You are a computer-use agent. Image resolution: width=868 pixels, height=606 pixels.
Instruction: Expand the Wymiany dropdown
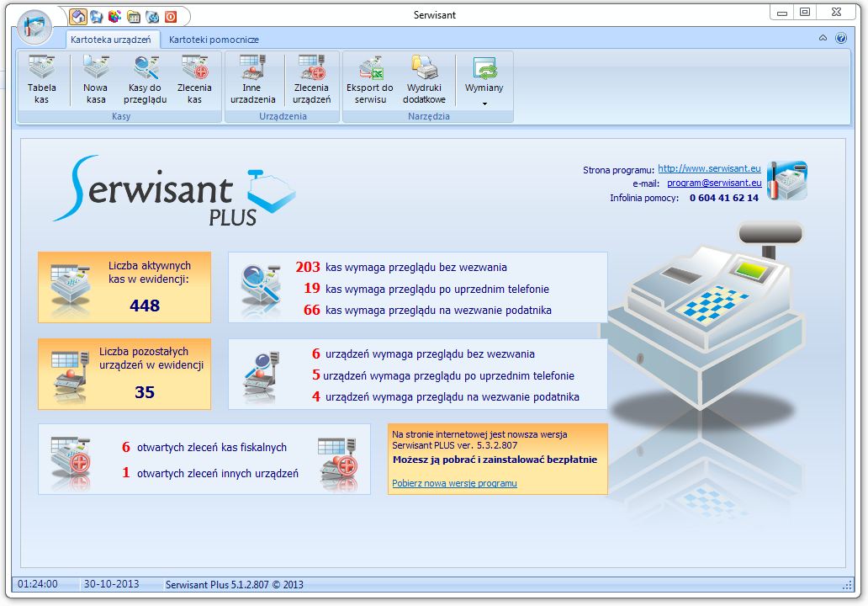(x=484, y=79)
